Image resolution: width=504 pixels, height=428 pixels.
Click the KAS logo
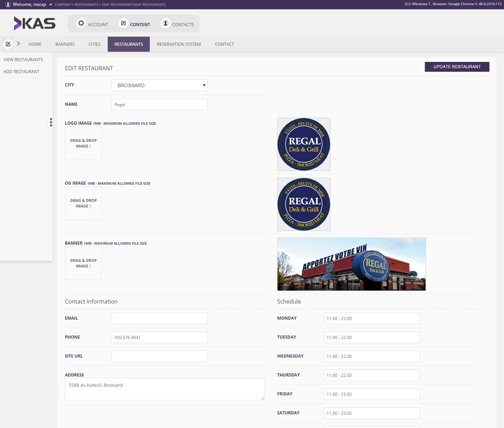tap(34, 24)
